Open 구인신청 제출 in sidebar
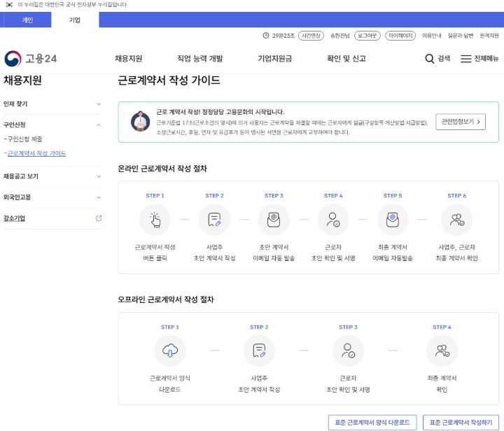Image resolution: width=504 pixels, height=431 pixels. pos(24,139)
